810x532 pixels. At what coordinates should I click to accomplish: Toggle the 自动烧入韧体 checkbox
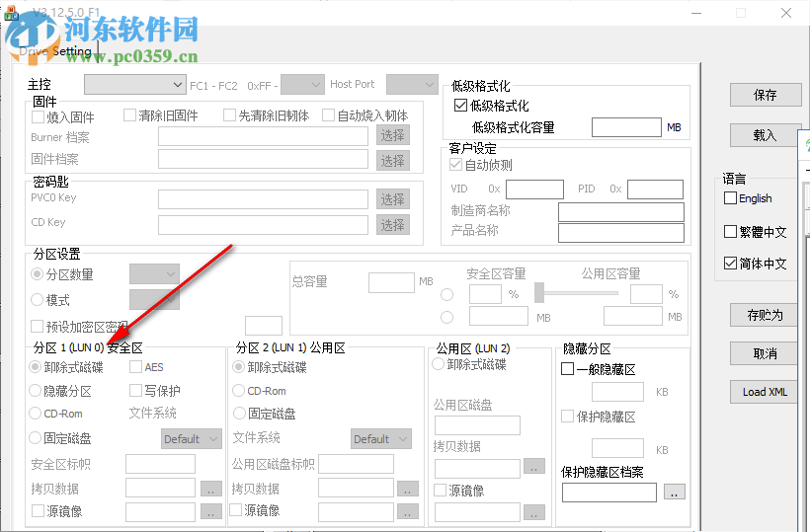pos(328,115)
